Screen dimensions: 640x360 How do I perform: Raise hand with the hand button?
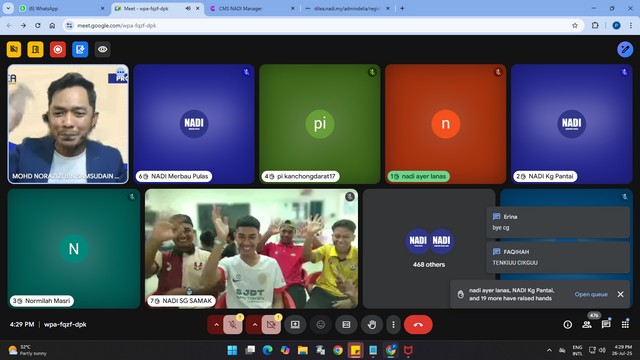point(372,325)
